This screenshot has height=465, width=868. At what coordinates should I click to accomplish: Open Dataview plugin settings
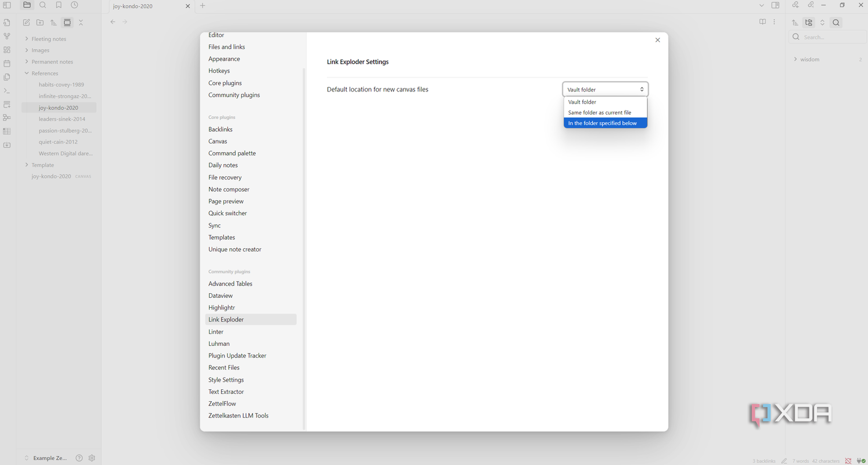click(220, 296)
